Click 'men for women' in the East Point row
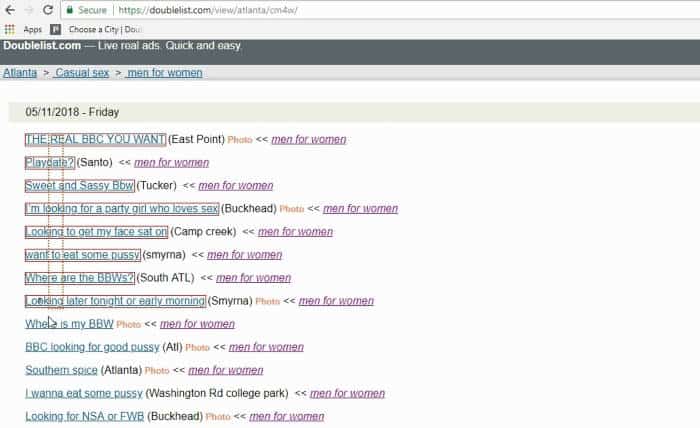700x428 pixels. 308,139
